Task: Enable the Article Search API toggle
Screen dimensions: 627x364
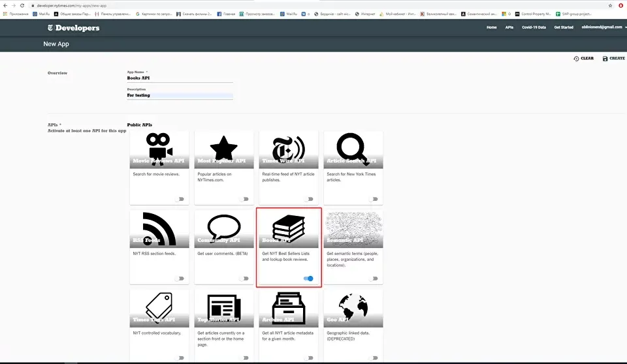Action: coord(374,199)
